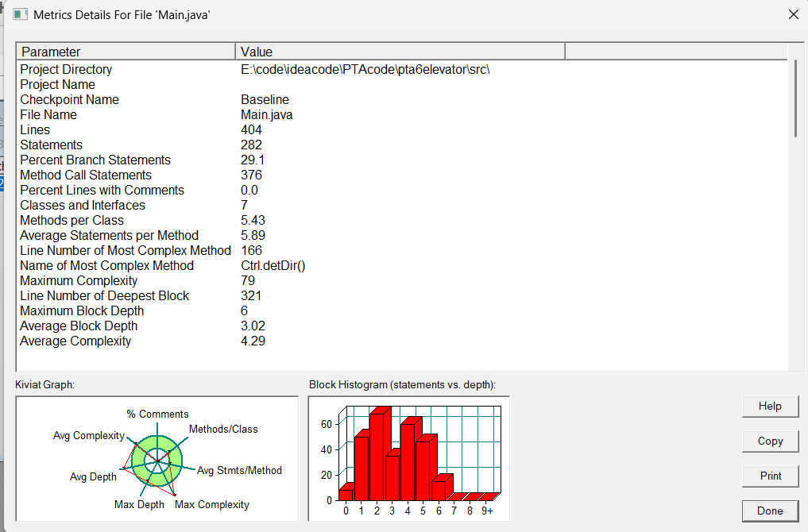The height and width of the screenshot is (532, 808).
Task: Select Method Call Statements parameter
Action: click(x=86, y=175)
